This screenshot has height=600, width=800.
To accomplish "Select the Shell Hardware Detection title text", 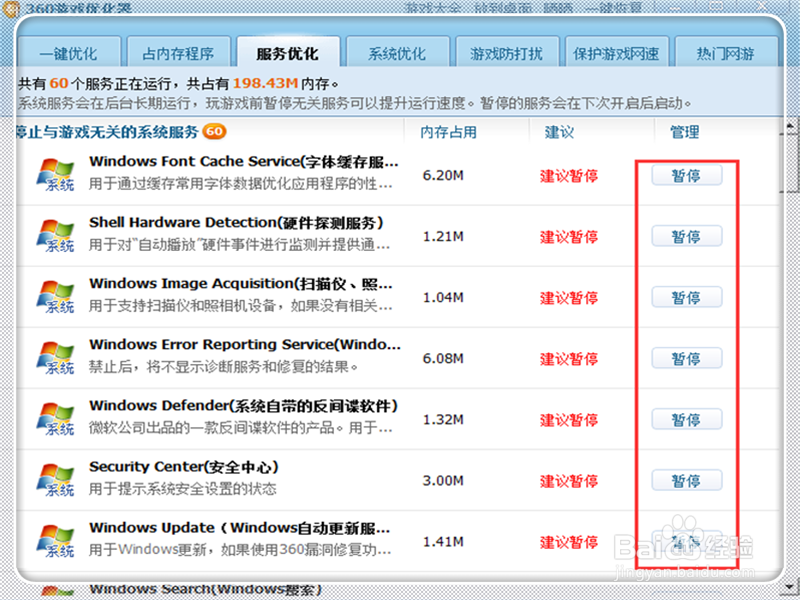I will (x=236, y=223).
